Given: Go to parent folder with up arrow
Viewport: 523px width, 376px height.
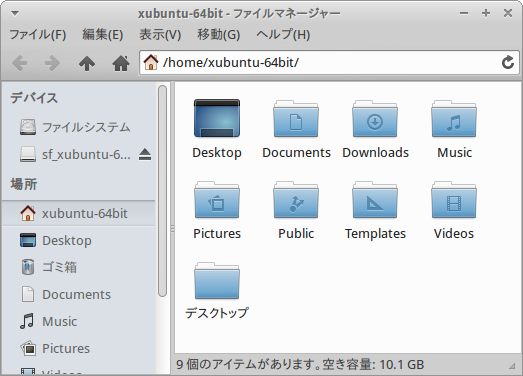Looking at the screenshot, I should click(x=87, y=63).
